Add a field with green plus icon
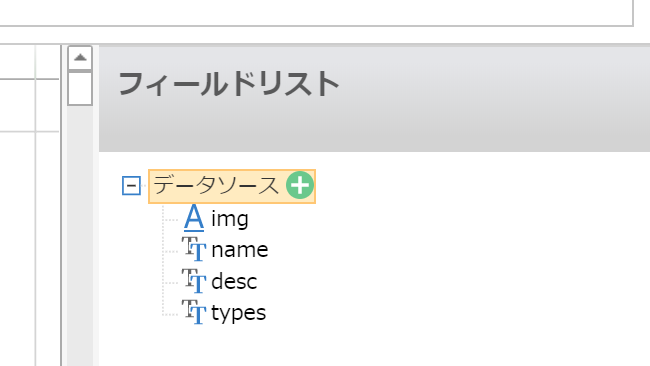650x366 pixels. tap(300, 185)
